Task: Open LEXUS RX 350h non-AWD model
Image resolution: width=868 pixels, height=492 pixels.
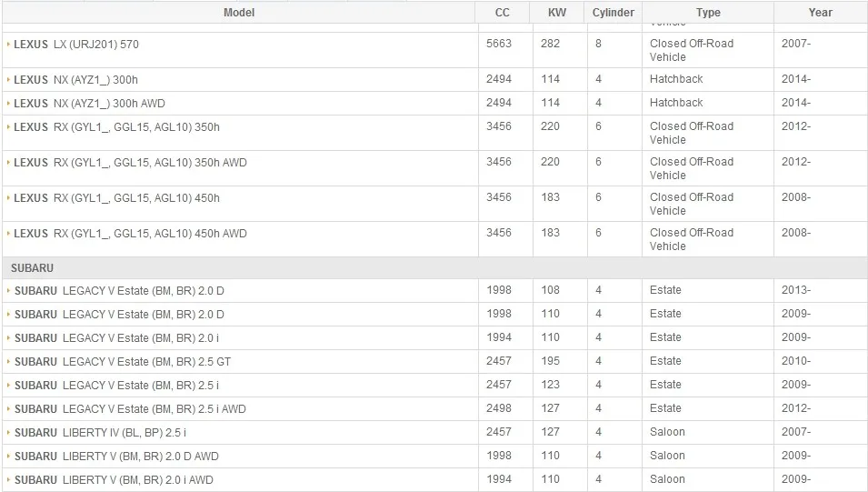Action: coord(117,127)
